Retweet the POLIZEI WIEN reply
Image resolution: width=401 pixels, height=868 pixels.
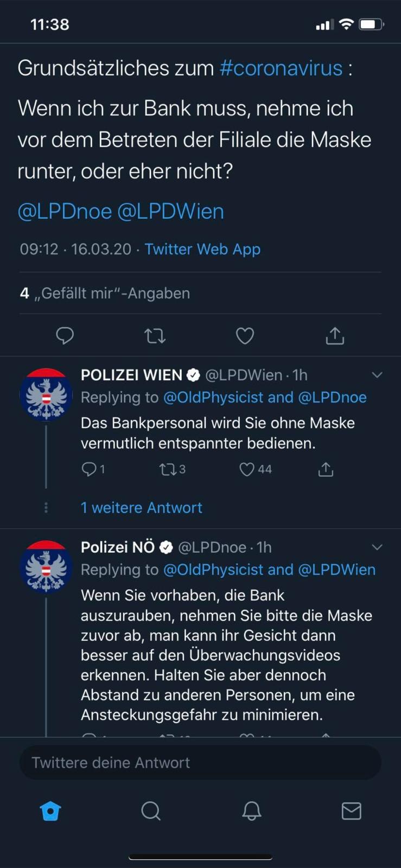pos(167,469)
